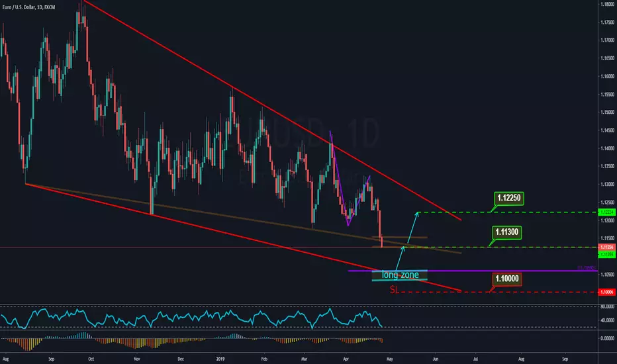Click the Dec label on time axis
The width and height of the screenshot is (617, 364).
coord(181,359)
